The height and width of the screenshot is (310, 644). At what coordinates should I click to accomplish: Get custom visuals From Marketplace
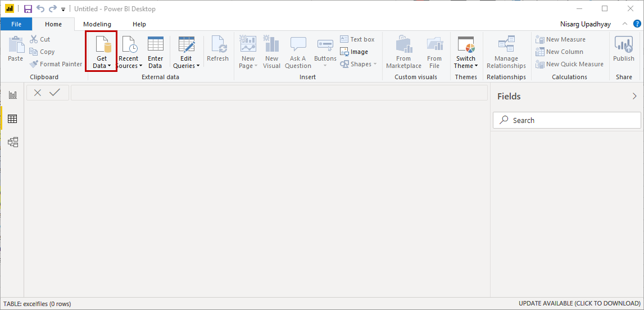tap(403, 52)
